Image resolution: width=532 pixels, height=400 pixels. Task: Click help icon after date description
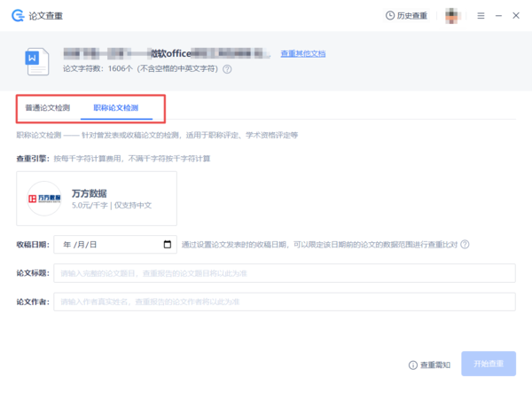[465, 245]
